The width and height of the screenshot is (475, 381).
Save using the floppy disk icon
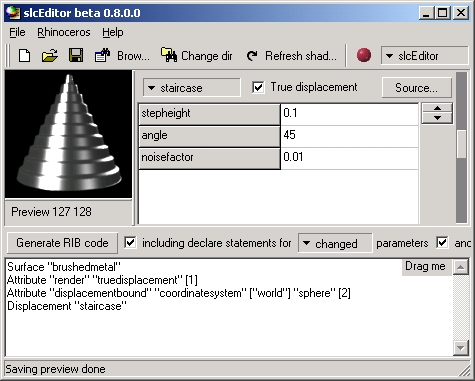(x=76, y=55)
